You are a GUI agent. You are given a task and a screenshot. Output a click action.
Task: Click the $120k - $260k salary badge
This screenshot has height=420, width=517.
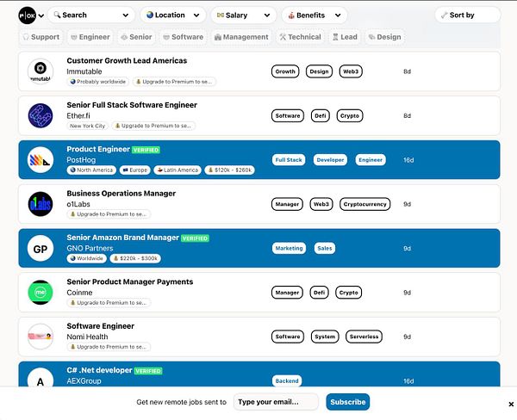229,170
